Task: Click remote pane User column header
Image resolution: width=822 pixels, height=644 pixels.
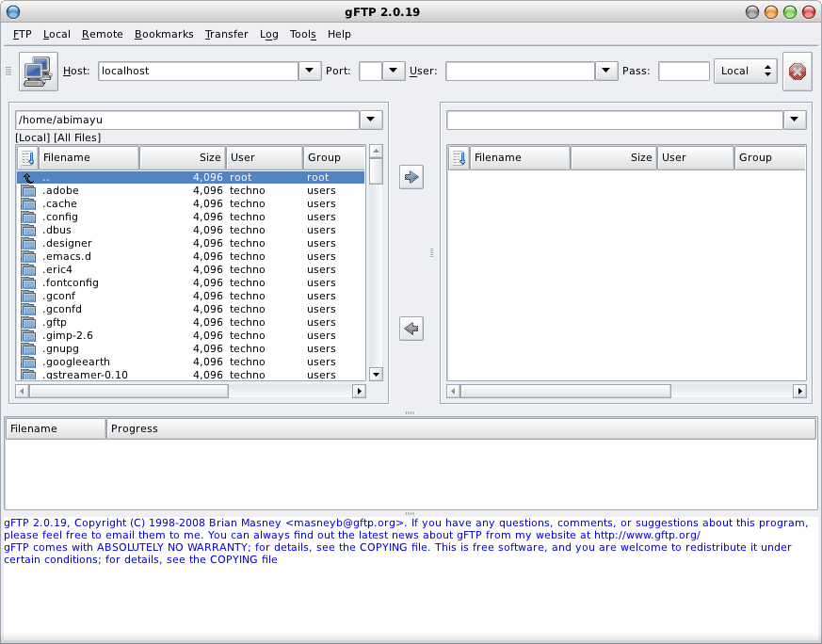Action: (696, 158)
